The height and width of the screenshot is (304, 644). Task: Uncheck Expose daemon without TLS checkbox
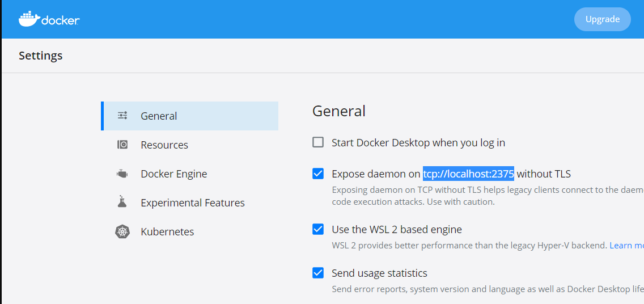tap(318, 174)
